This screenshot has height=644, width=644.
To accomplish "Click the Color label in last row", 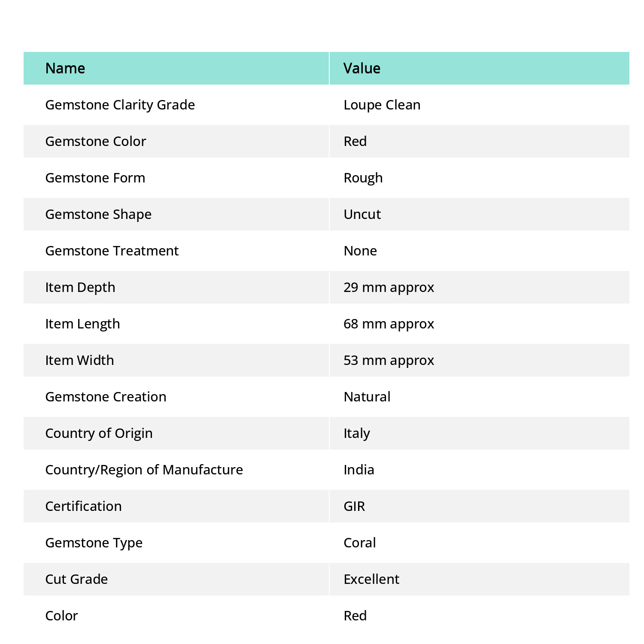I will point(62,616).
